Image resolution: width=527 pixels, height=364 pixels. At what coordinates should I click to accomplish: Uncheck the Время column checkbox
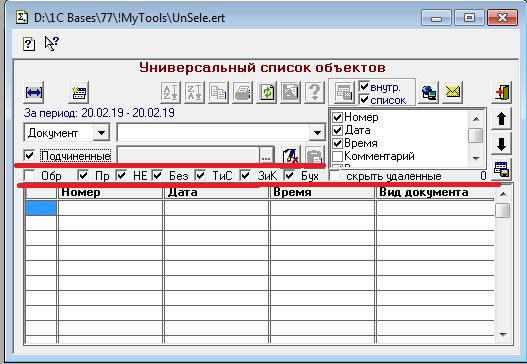337,143
